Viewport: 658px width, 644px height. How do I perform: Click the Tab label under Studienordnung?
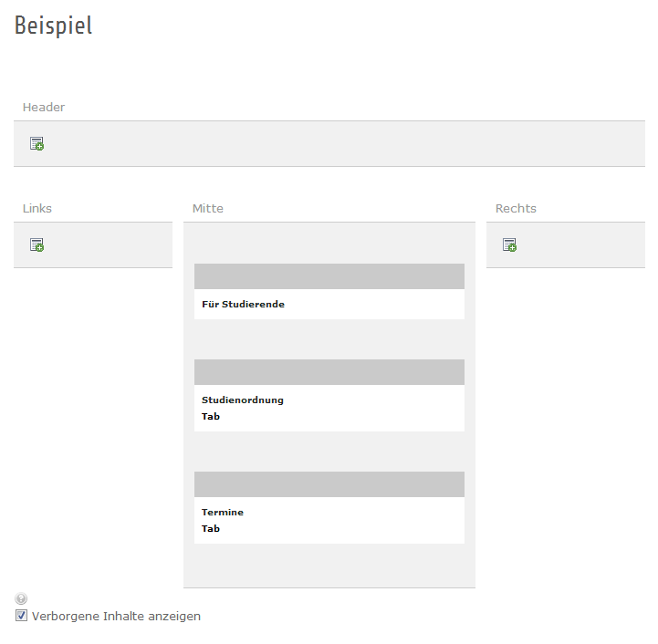(211, 416)
